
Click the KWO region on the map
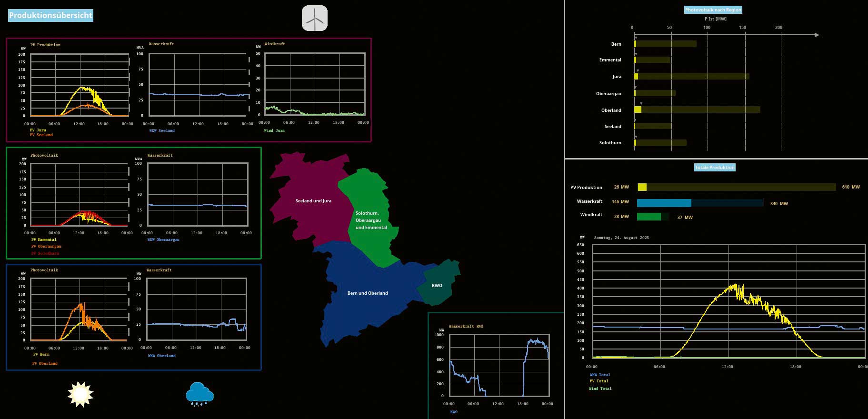(x=437, y=286)
